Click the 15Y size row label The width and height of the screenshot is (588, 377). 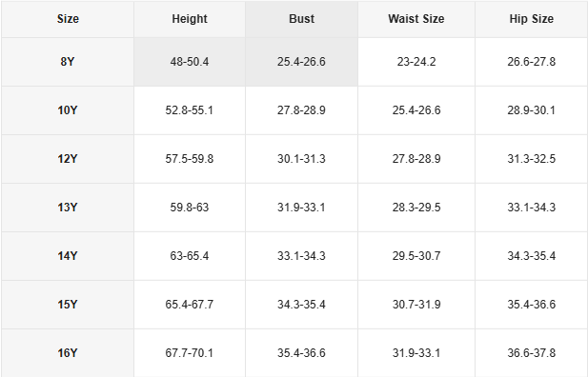pos(68,305)
